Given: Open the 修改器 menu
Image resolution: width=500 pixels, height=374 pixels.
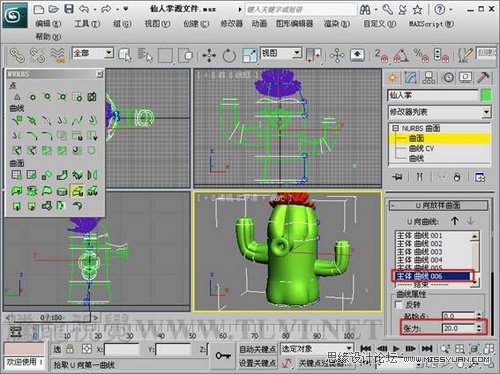Looking at the screenshot, I should coord(231,24).
